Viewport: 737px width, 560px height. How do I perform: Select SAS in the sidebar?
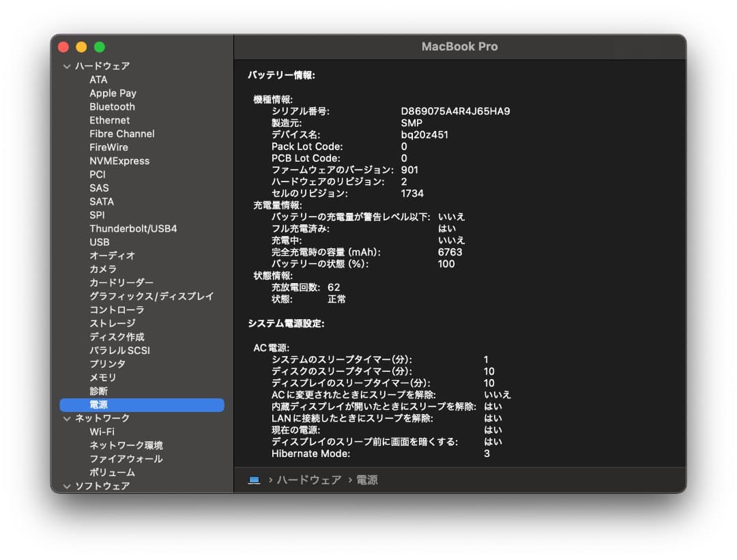tap(99, 188)
